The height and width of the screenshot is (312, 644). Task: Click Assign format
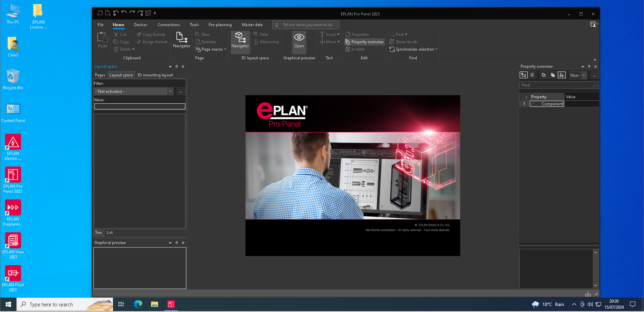(x=152, y=42)
